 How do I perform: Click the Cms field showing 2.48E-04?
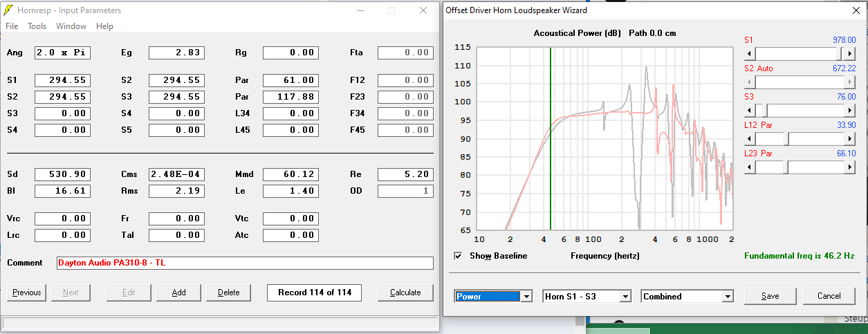tap(176, 174)
